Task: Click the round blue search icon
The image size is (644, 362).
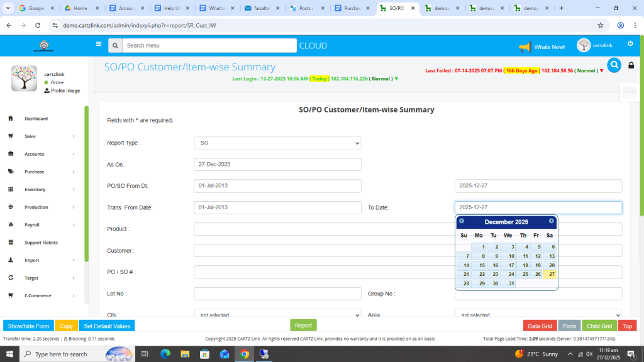Action: (614, 65)
